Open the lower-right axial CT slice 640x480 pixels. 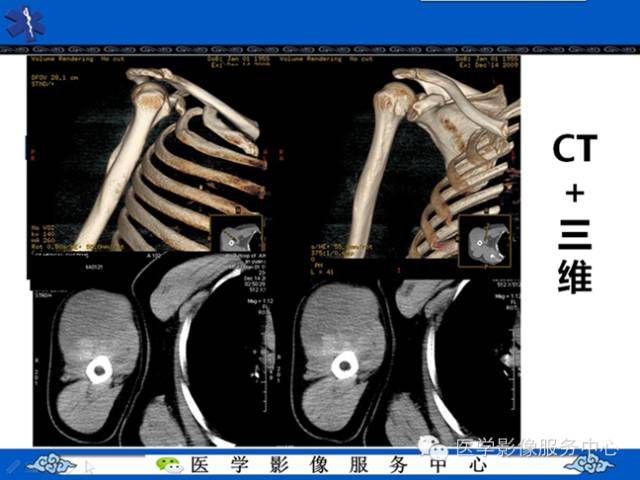pos(404,361)
